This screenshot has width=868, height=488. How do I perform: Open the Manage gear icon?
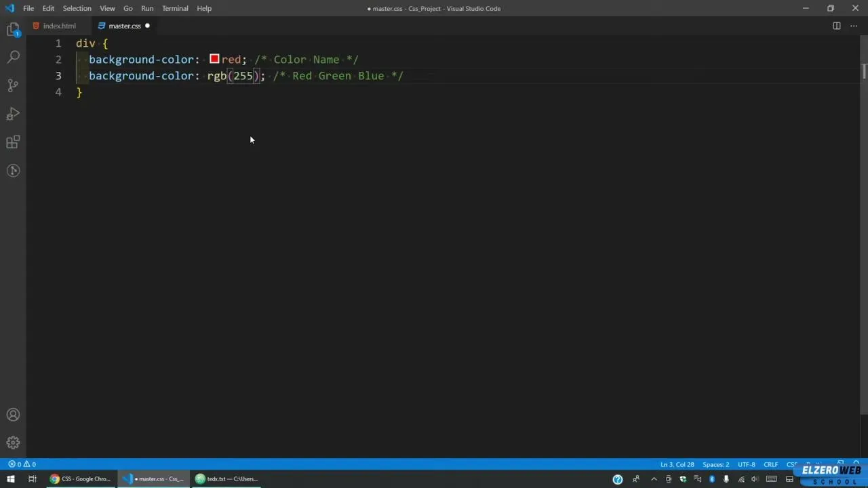(13, 443)
